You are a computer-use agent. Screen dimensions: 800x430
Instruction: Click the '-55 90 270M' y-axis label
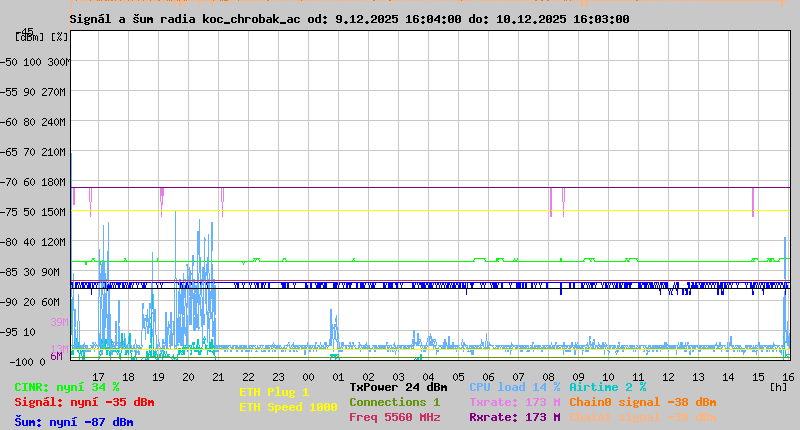pos(33,92)
